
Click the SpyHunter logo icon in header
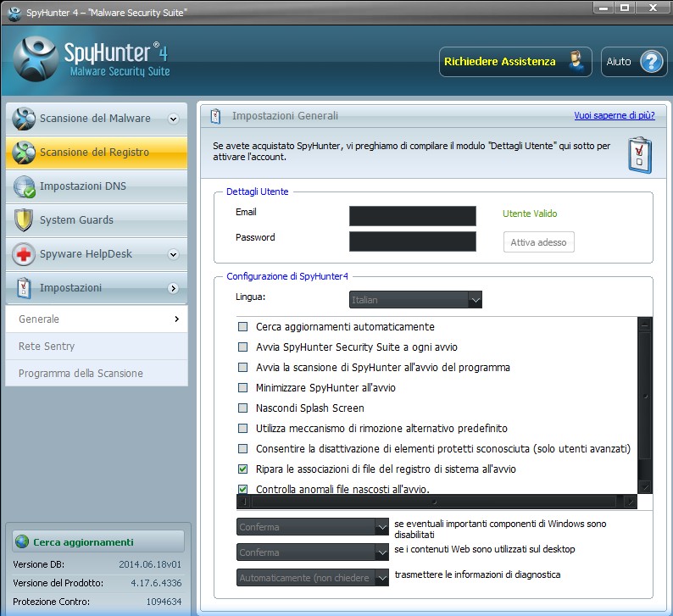coord(36,59)
